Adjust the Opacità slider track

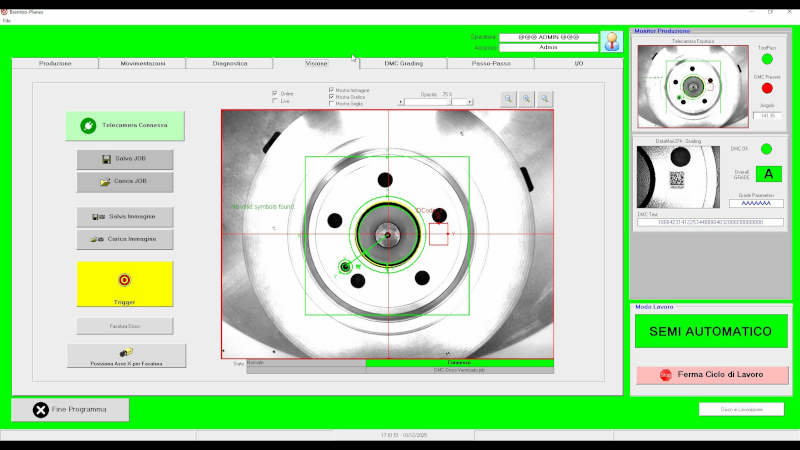pyautogui.click(x=437, y=101)
